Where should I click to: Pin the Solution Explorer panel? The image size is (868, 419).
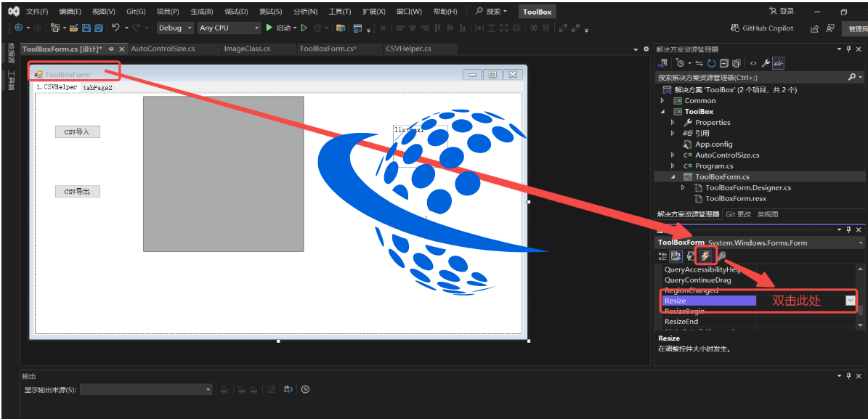(x=849, y=49)
